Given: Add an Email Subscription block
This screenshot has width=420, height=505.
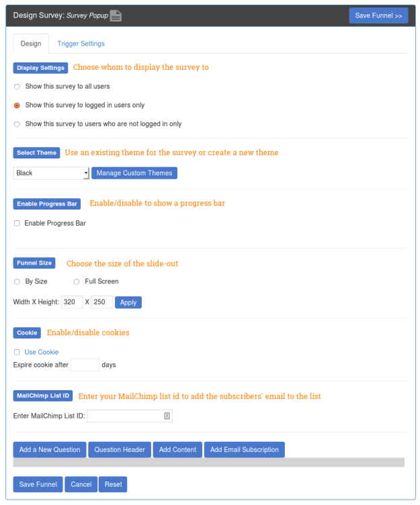Looking at the screenshot, I should (245, 450).
